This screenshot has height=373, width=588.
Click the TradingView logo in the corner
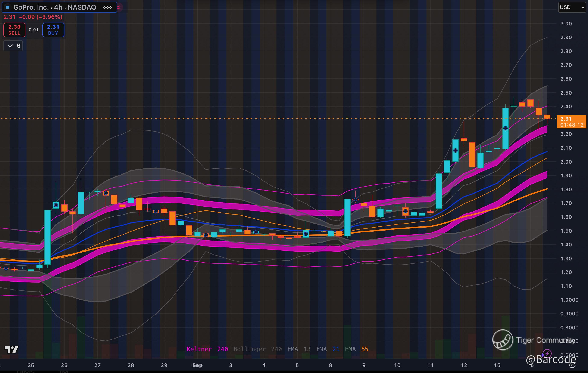click(x=11, y=349)
